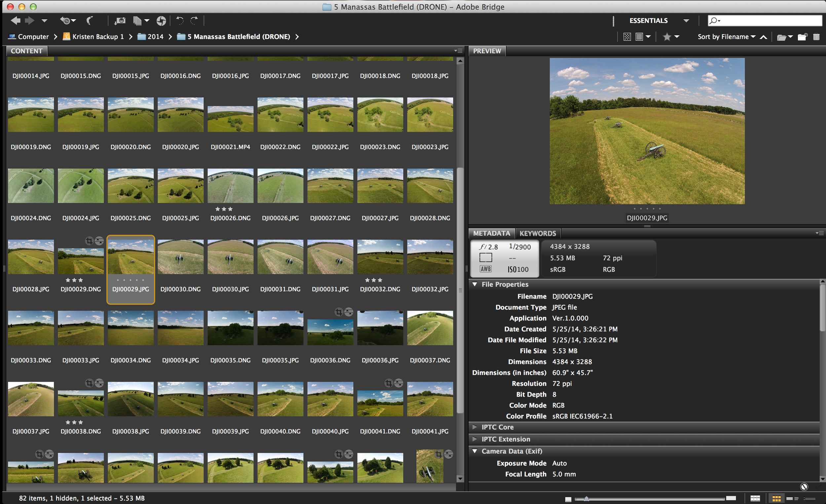826x504 pixels.
Task: Toggle lock thumbnail grid
Action: 755,499
